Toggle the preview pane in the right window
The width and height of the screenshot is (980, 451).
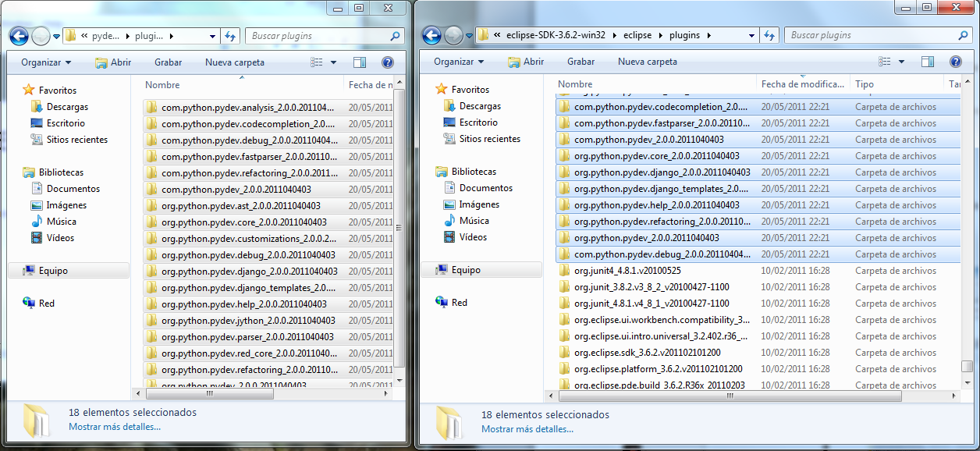click(x=928, y=62)
